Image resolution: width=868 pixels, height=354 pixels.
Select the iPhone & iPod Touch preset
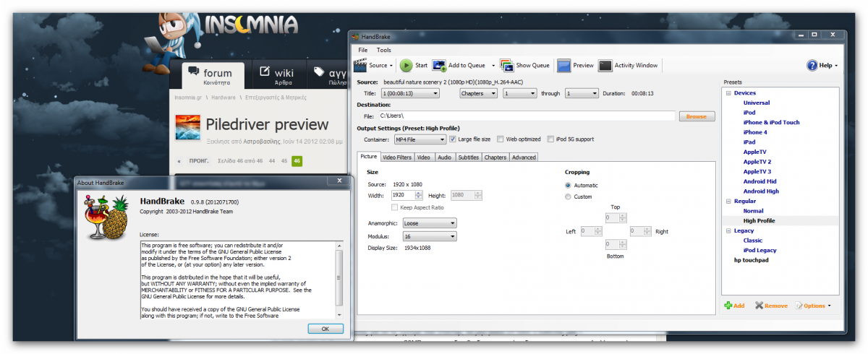click(771, 122)
